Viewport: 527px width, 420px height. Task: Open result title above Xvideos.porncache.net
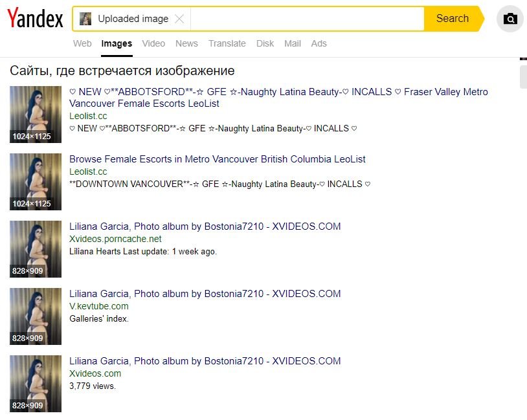point(205,227)
